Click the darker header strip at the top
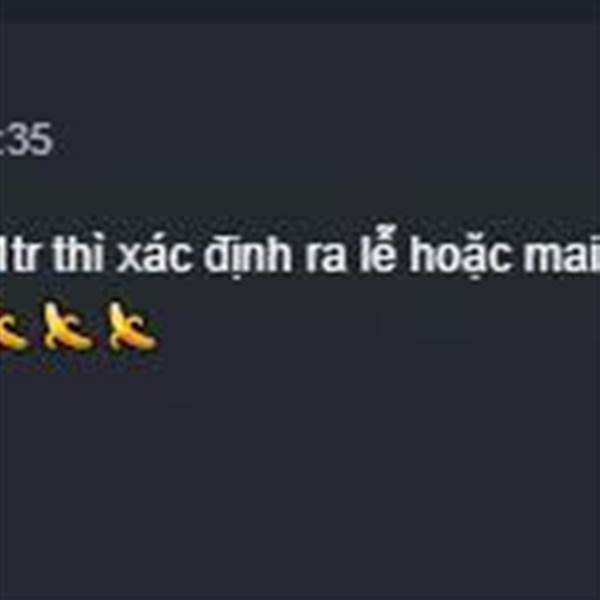 [x=300, y=11]
